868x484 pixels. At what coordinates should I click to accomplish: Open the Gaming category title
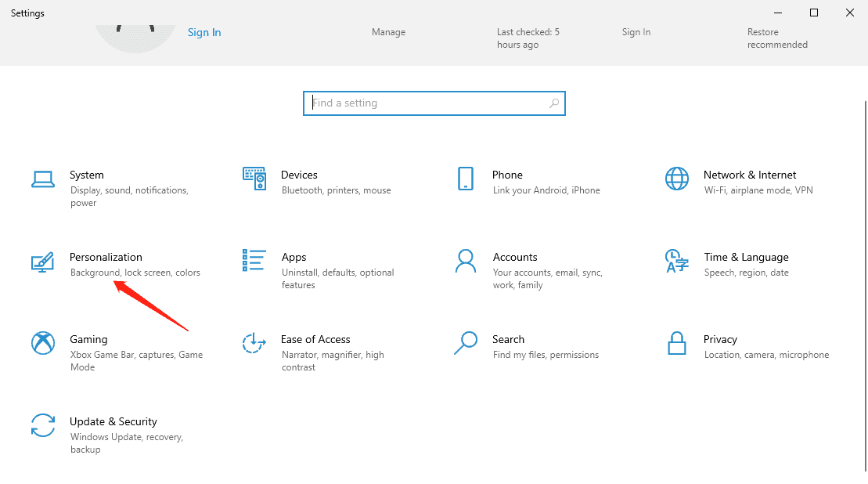click(x=88, y=339)
